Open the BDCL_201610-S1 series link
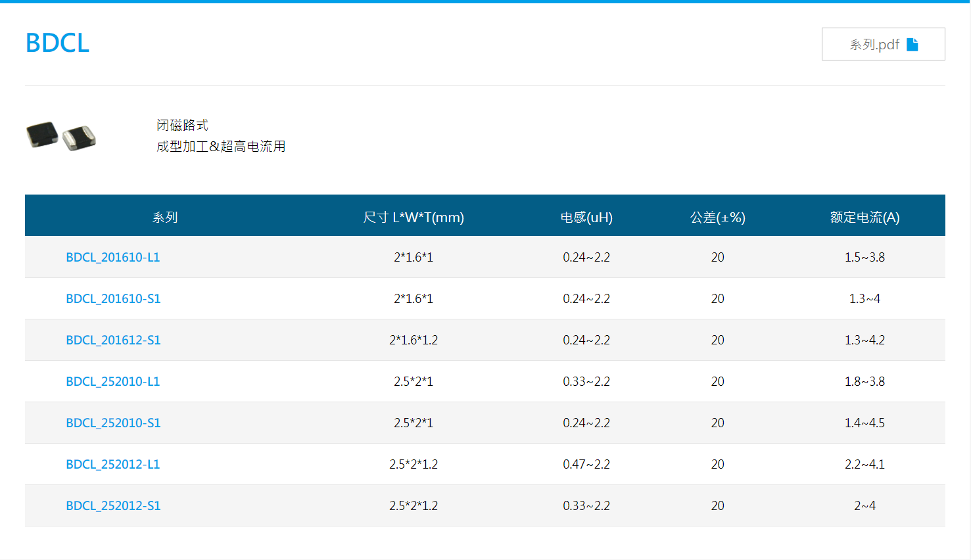Screen dimensions: 971x560 tap(113, 298)
